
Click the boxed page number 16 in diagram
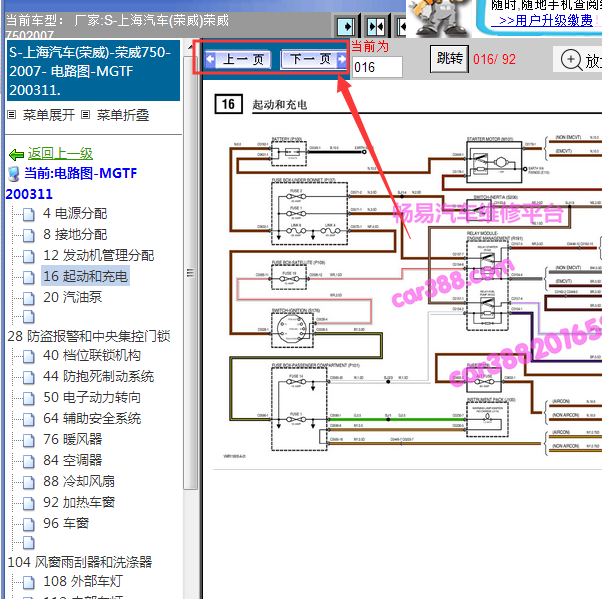click(x=228, y=104)
